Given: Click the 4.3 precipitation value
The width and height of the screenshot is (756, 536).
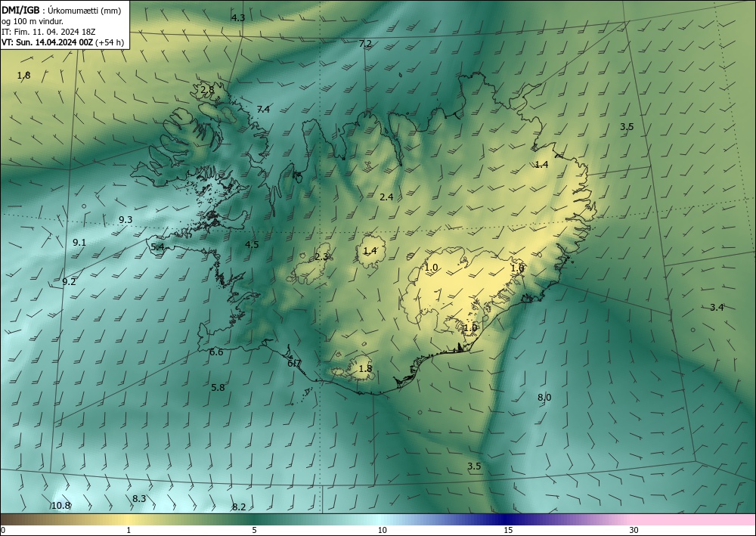Looking at the screenshot, I should point(237,18).
